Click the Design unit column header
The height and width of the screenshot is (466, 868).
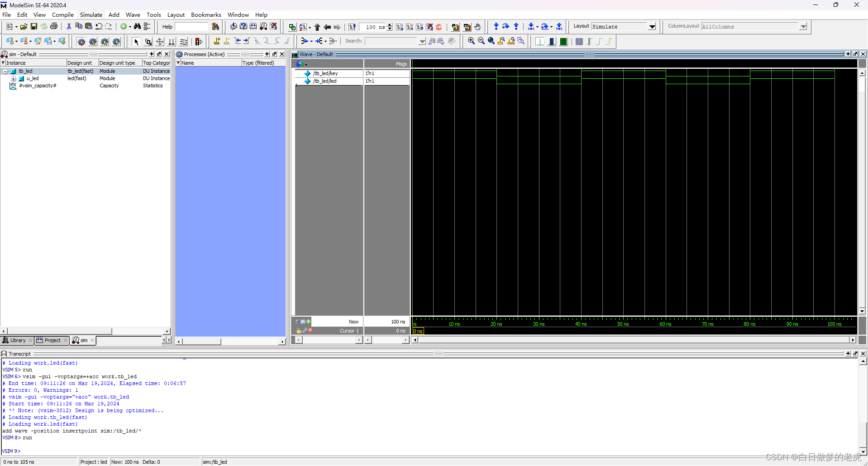pyautogui.click(x=82, y=63)
